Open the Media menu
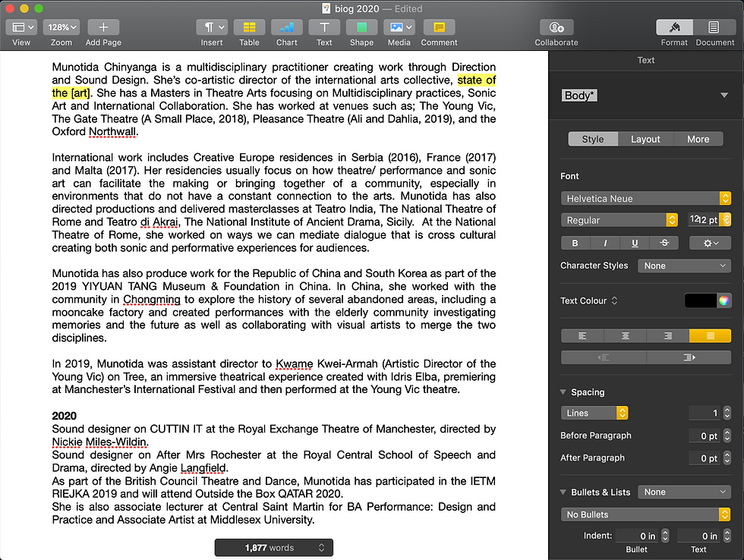744x560 pixels. [399, 27]
